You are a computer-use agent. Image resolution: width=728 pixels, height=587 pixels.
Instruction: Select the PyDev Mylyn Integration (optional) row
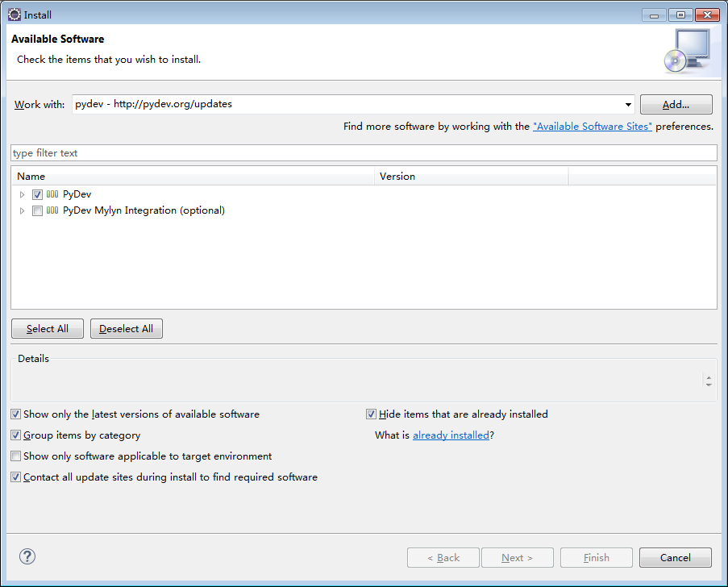[x=144, y=210]
